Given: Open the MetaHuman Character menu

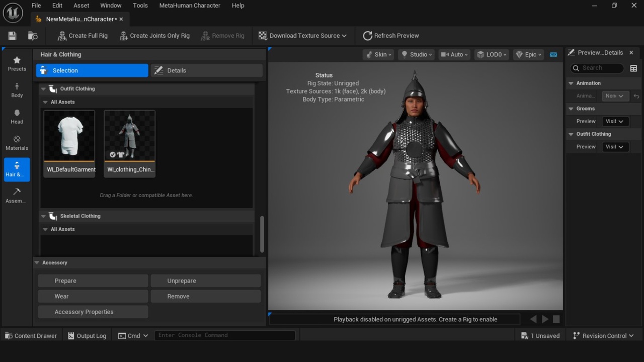Looking at the screenshot, I should pos(190,6).
